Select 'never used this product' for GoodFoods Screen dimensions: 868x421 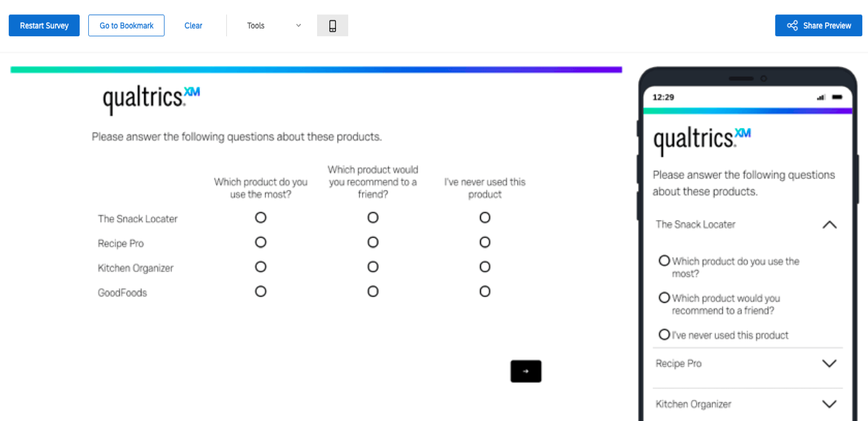click(x=484, y=291)
